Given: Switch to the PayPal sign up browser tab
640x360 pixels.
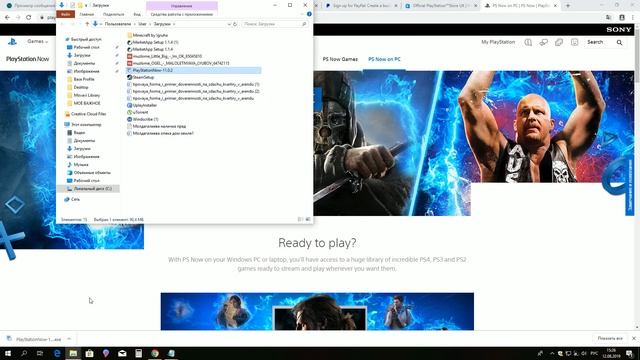Looking at the screenshot, I should coord(361,6).
